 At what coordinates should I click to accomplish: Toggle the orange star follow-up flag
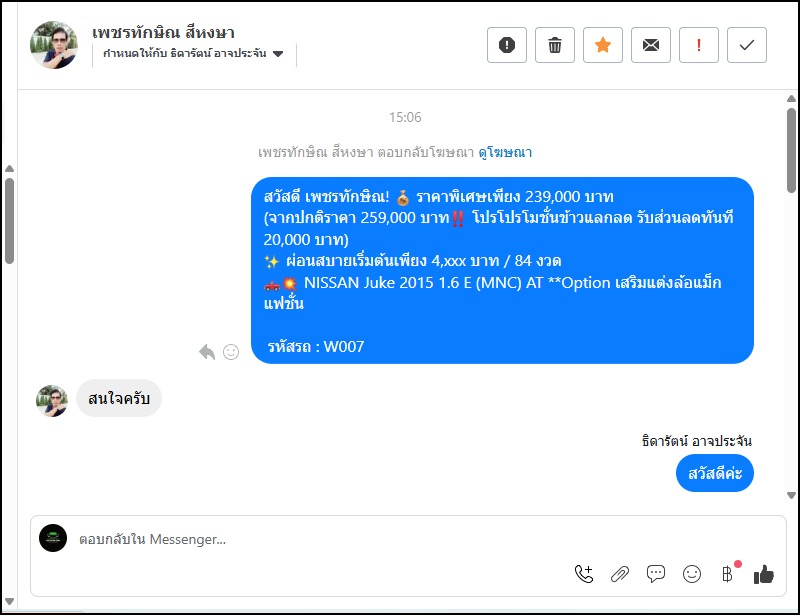[x=603, y=45]
